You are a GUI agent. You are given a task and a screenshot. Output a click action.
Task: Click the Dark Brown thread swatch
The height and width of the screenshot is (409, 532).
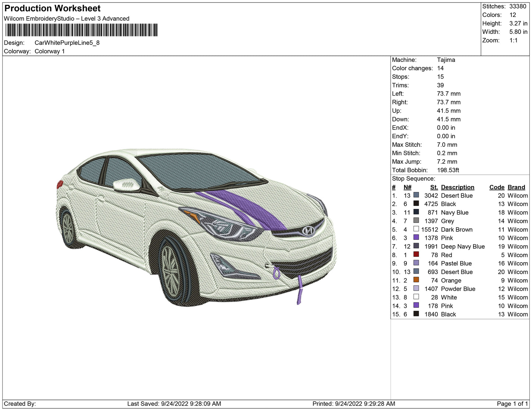tap(416, 229)
